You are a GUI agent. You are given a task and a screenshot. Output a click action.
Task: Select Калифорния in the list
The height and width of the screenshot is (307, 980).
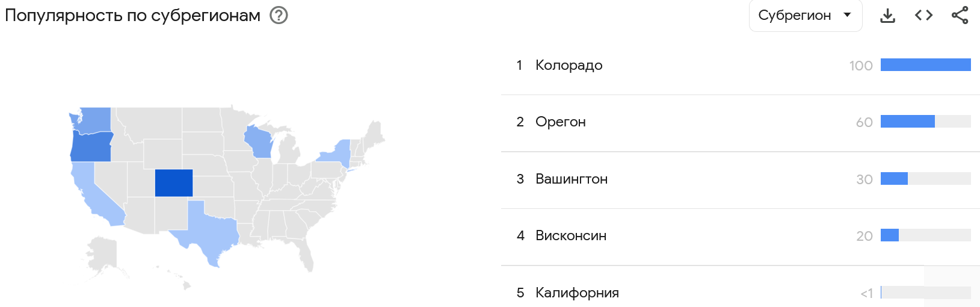point(576,293)
